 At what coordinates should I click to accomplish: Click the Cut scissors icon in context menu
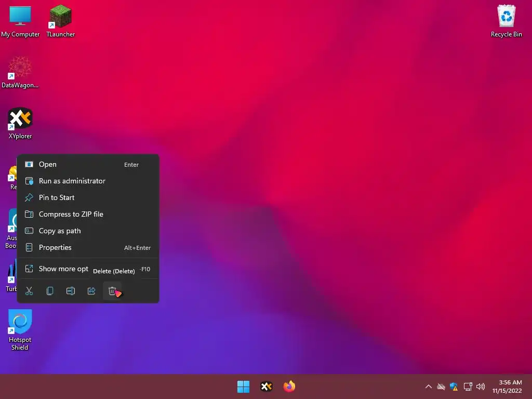[x=29, y=291]
